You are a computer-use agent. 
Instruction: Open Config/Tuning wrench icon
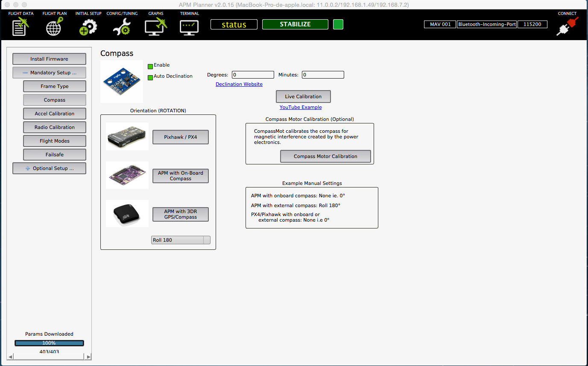[122, 27]
